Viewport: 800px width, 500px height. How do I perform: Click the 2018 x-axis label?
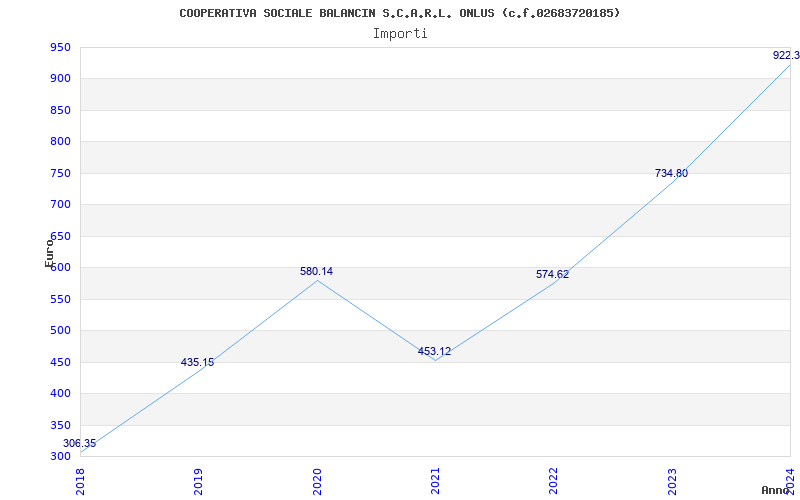click(80, 481)
